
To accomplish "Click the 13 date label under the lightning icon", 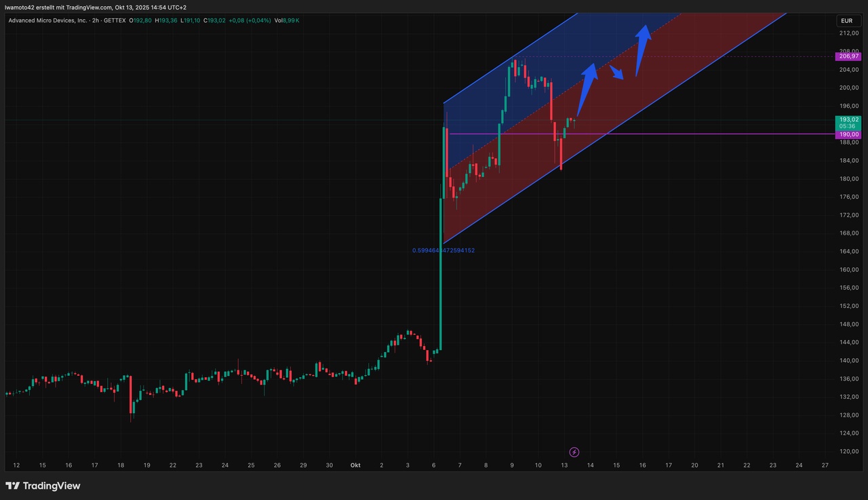I will pyautogui.click(x=564, y=465).
